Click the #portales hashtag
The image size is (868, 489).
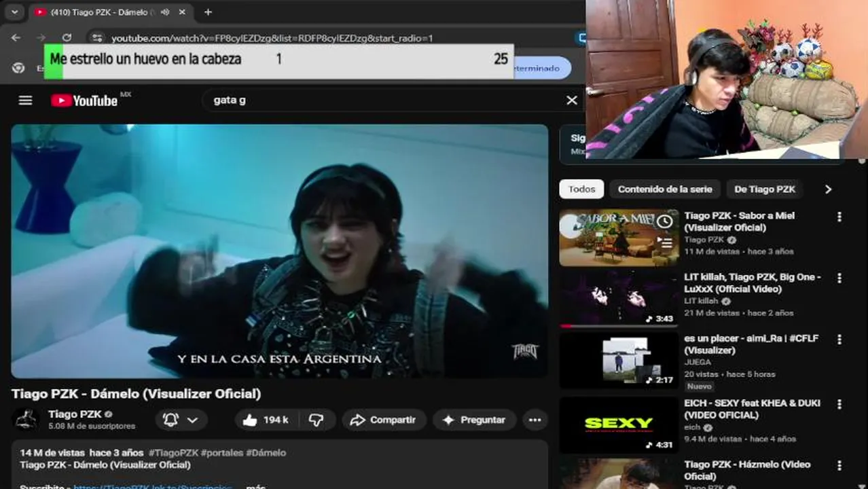222,452
